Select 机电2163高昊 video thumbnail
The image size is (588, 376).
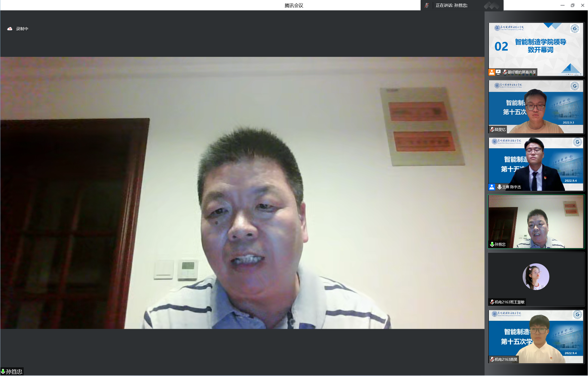[536, 336]
